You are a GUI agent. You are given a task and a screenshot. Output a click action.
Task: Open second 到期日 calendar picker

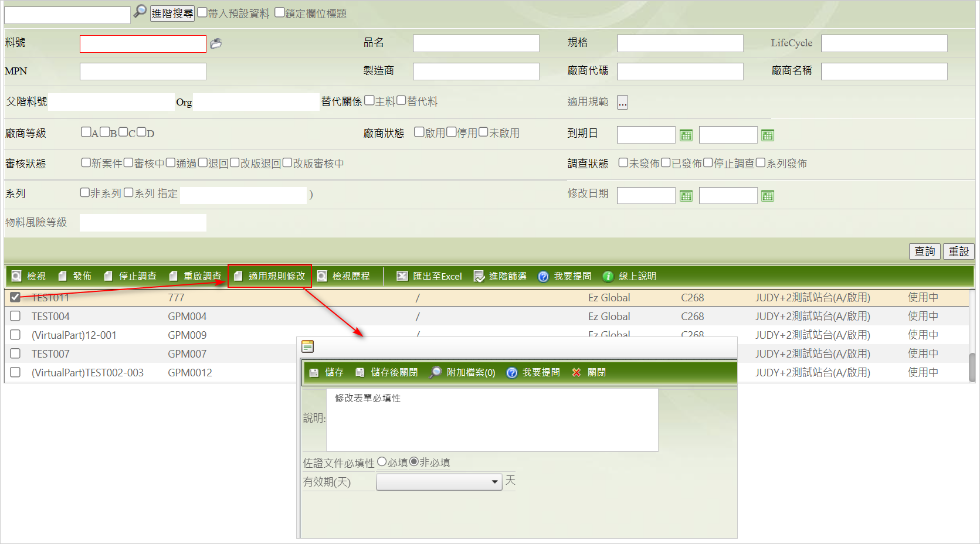click(767, 135)
